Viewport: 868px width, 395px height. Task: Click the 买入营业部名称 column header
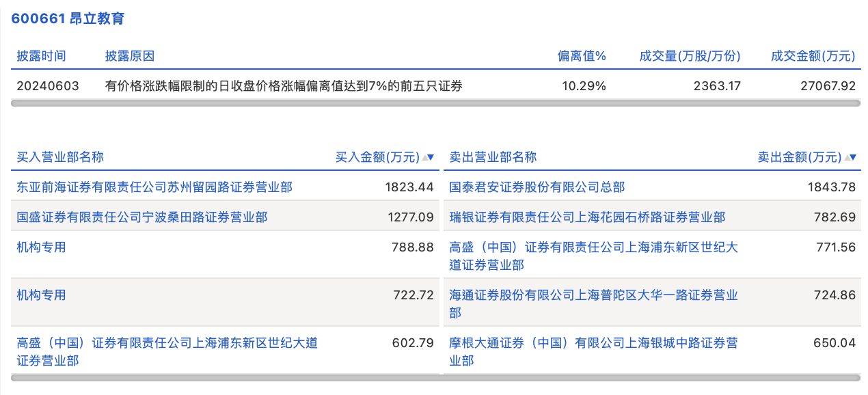60,157
